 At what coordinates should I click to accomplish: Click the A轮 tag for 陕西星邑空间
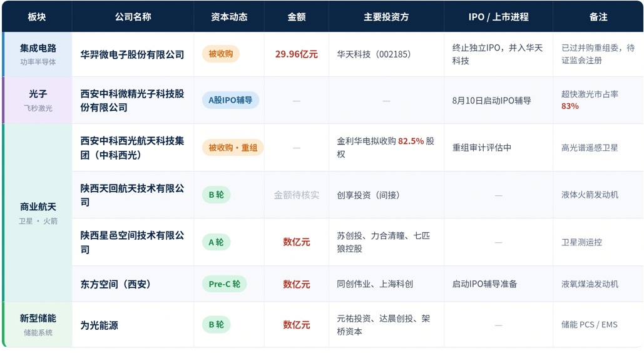pyautogui.click(x=216, y=242)
